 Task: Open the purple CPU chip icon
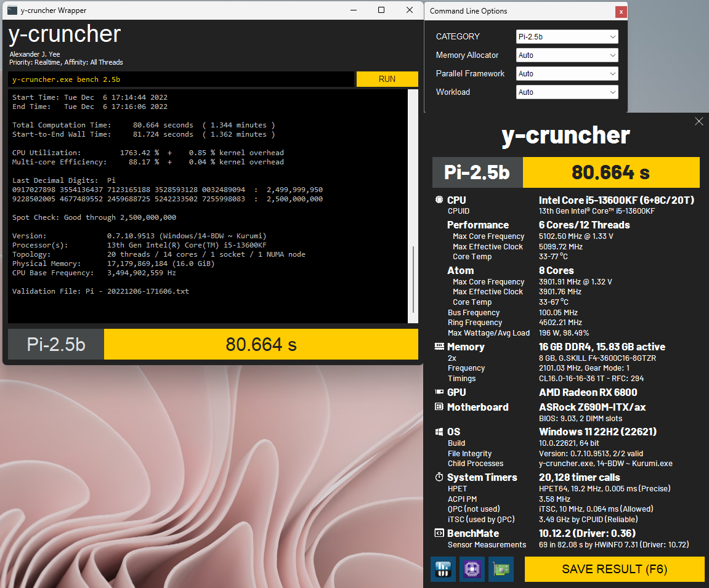[472, 568]
